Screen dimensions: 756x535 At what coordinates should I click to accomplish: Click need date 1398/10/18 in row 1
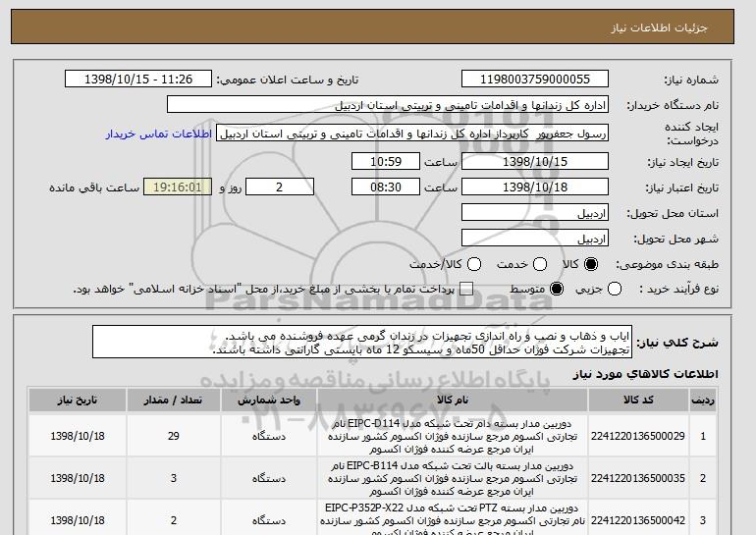[78, 436]
